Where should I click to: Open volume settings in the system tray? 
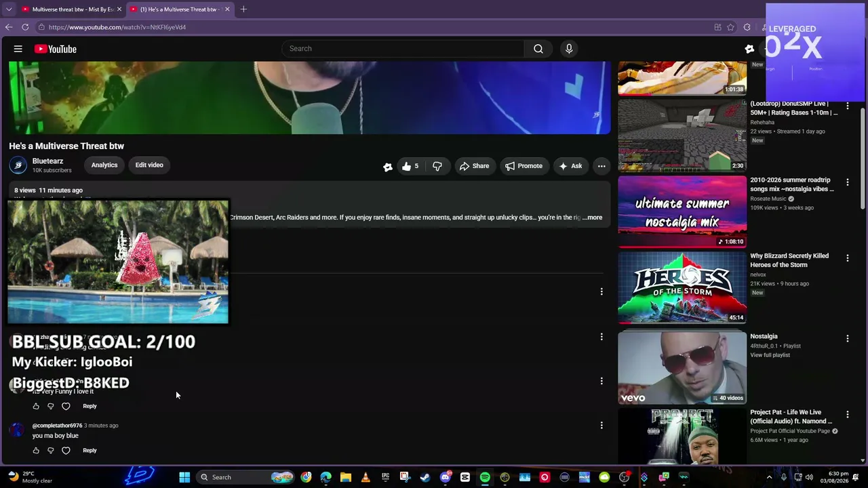pyautogui.click(x=809, y=477)
